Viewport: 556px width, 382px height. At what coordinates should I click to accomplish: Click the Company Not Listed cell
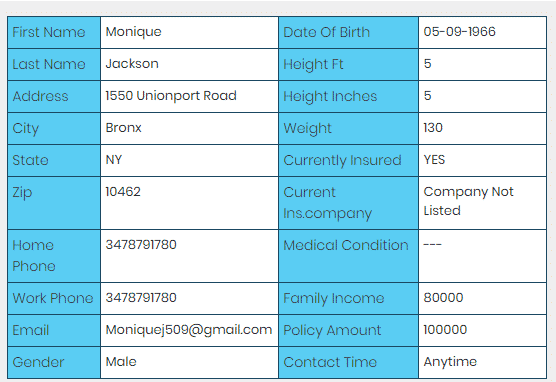482,203
